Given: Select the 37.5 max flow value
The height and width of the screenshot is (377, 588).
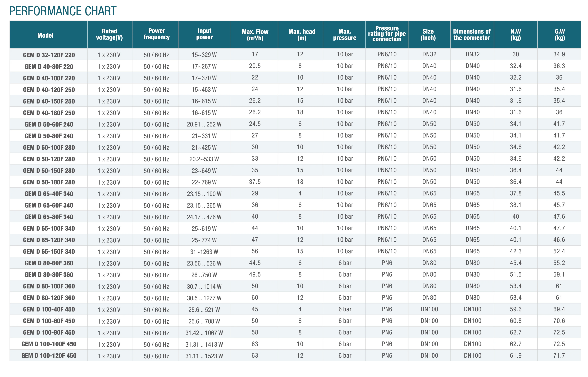Looking at the screenshot, I should [x=255, y=182].
